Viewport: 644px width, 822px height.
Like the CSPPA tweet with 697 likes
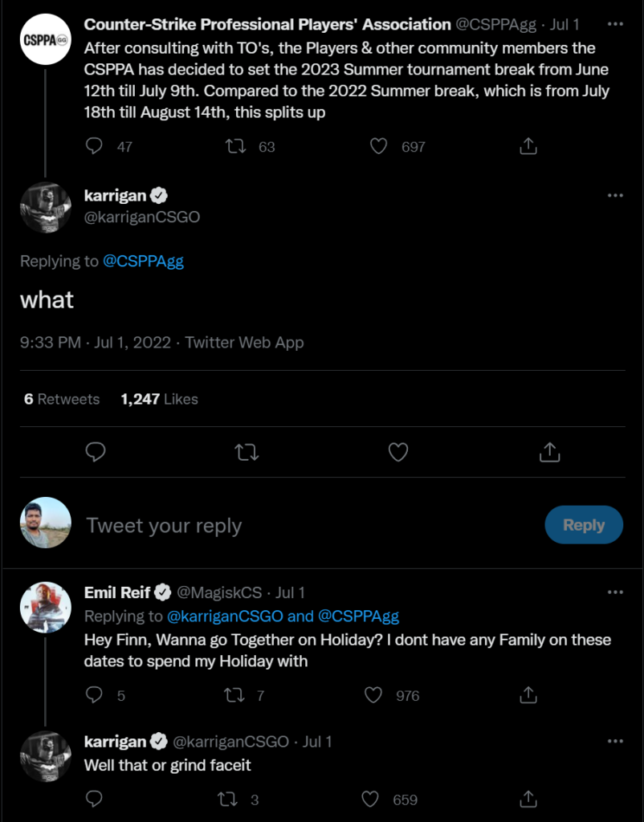tap(379, 146)
